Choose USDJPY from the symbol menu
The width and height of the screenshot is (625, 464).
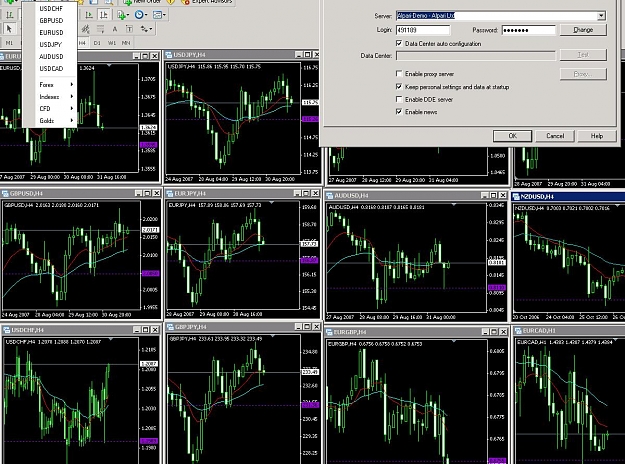[x=50, y=44]
